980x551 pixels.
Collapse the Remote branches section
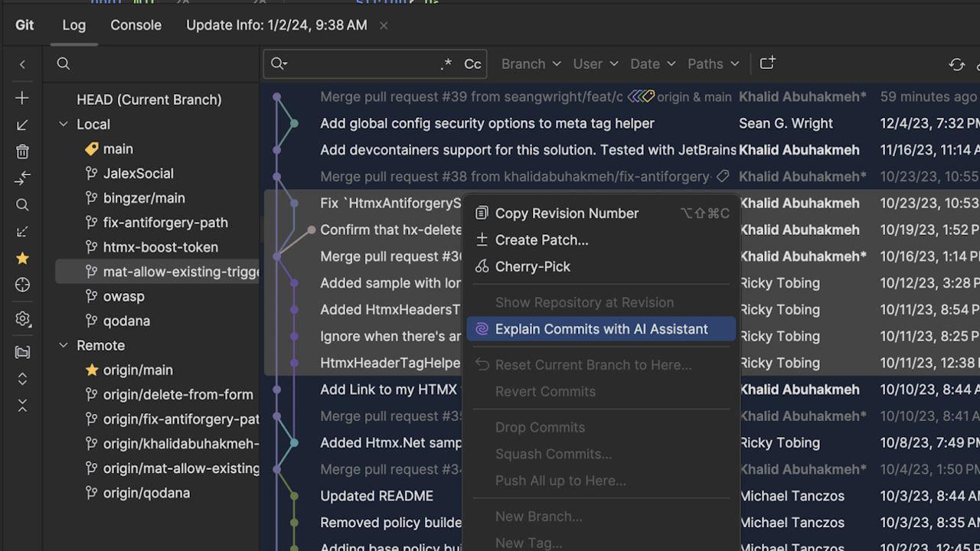point(63,345)
